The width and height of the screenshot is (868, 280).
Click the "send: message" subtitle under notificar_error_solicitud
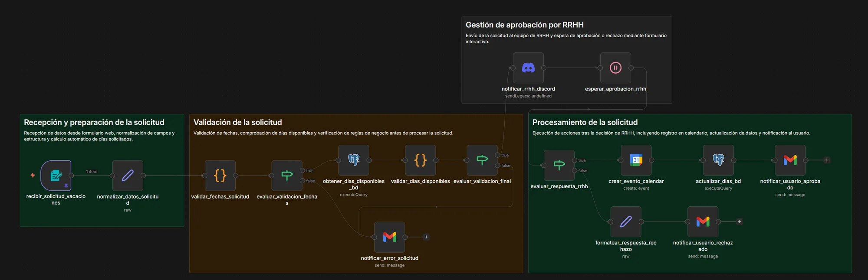tap(390, 265)
